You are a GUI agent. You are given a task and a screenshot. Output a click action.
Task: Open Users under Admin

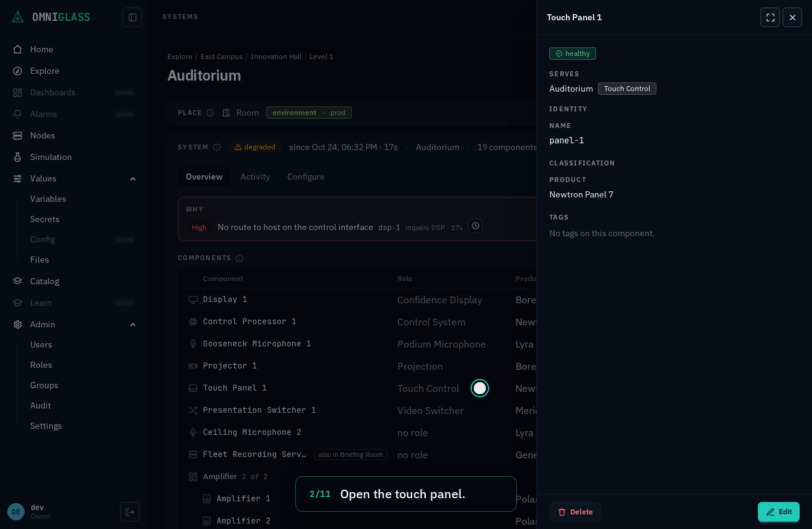[41, 344]
